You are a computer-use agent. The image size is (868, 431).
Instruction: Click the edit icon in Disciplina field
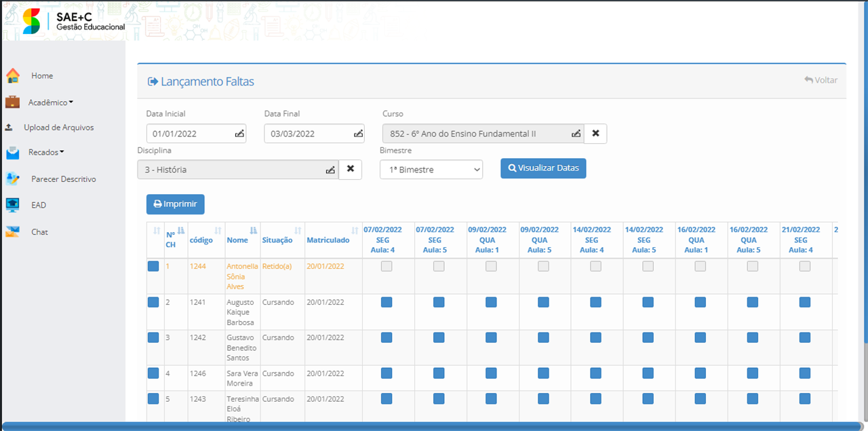tap(330, 170)
